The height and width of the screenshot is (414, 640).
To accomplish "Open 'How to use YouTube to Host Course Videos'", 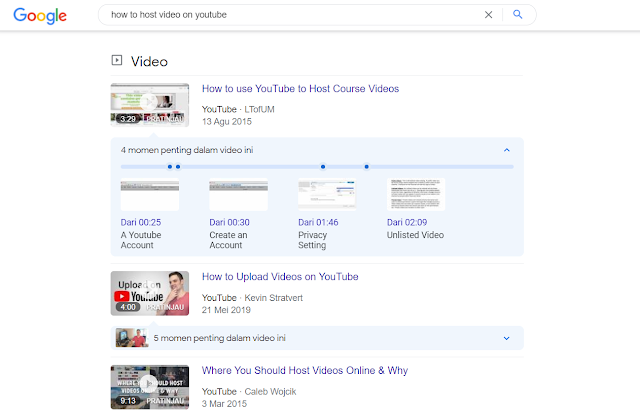I will click(300, 89).
